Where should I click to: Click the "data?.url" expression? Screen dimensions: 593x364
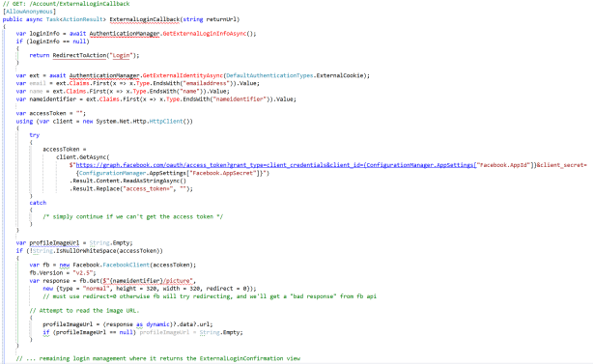(194, 324)
